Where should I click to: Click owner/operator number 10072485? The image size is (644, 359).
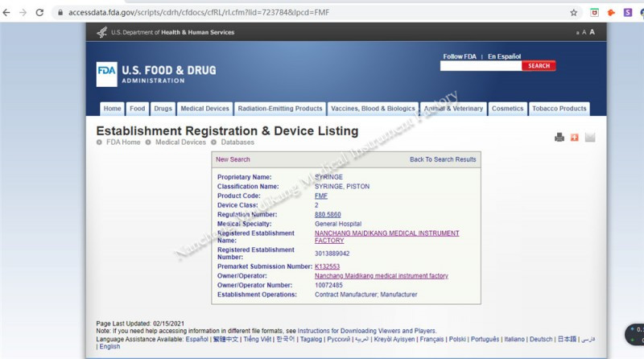tap(328, 285)
